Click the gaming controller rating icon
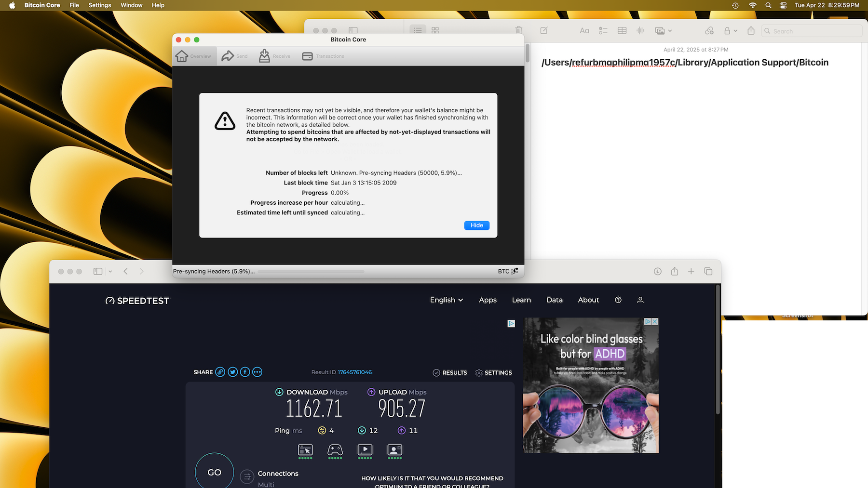 (x=335, y=451)
